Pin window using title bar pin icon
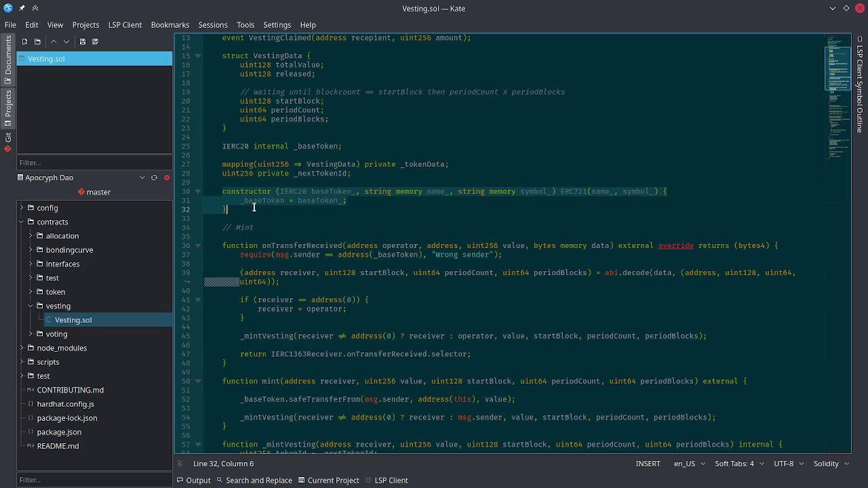868x488 pixels. [22, 8]
